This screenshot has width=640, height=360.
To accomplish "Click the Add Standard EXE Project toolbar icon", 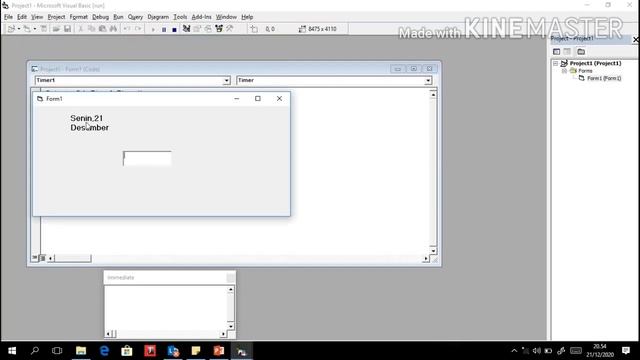I will coord(11,29).
